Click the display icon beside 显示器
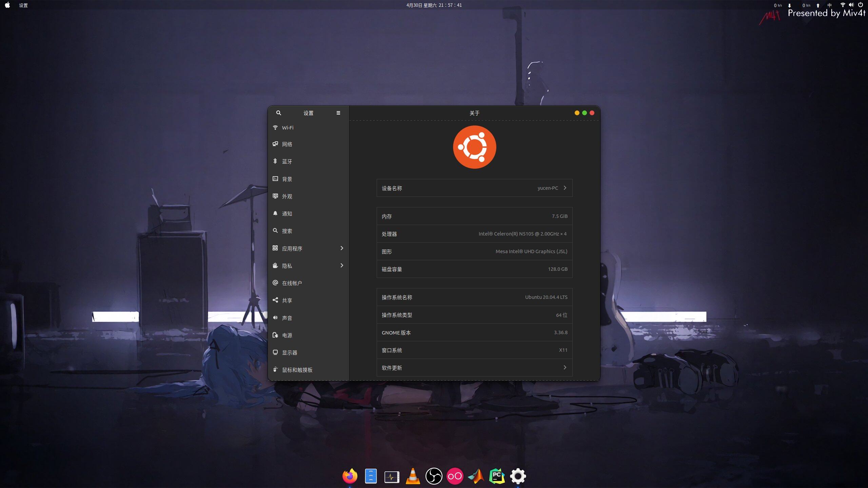 point(275,352)
